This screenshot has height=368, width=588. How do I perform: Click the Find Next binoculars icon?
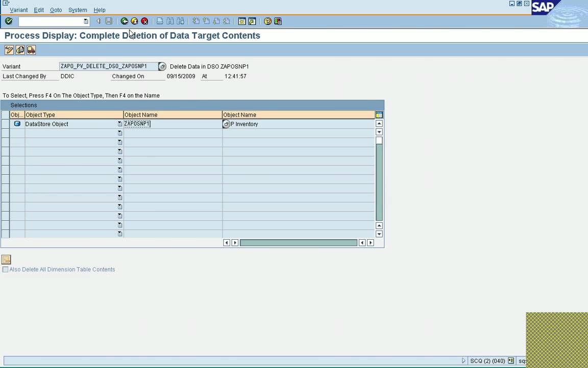tap(180, 21)
